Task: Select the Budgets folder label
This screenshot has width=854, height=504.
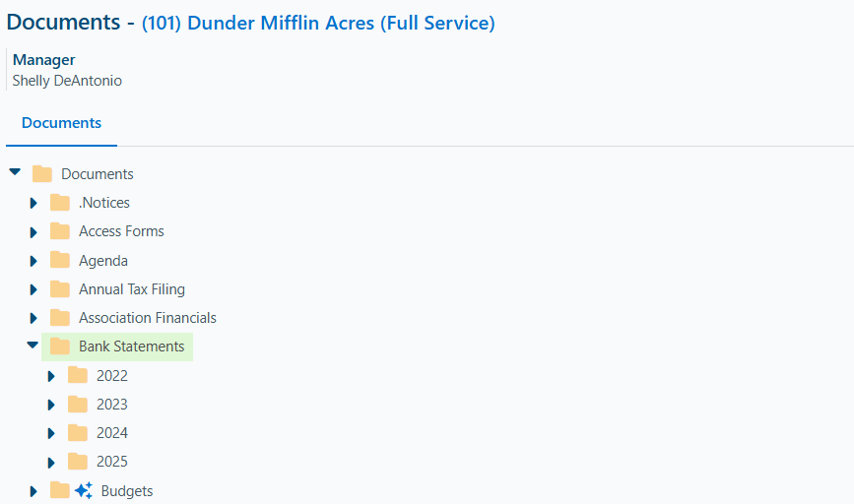Action: (127, 491)
